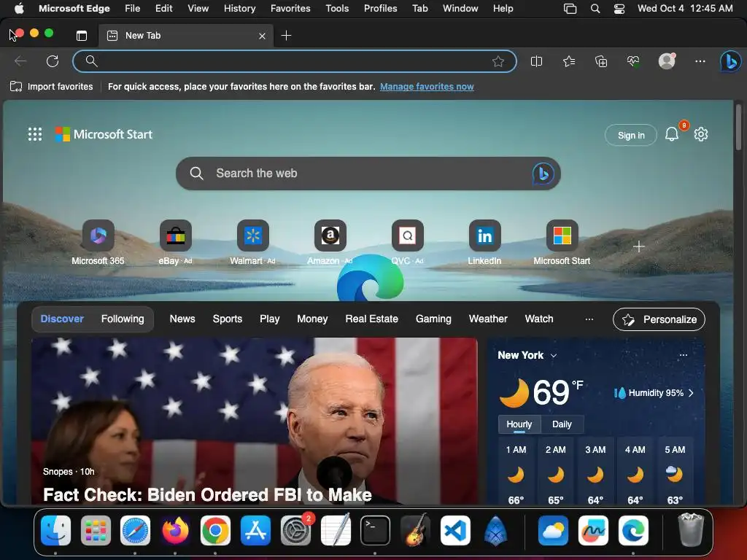Click the page vertical scrollbar
Image resolution: width=747 pixels, height=560 pixels.
click(x=739, y=128)
